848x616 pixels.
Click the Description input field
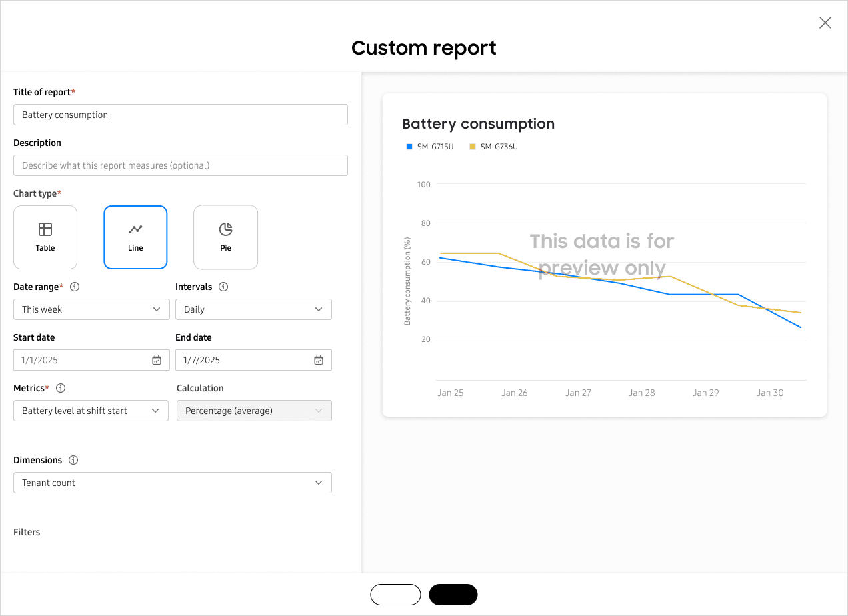point(181,165)
